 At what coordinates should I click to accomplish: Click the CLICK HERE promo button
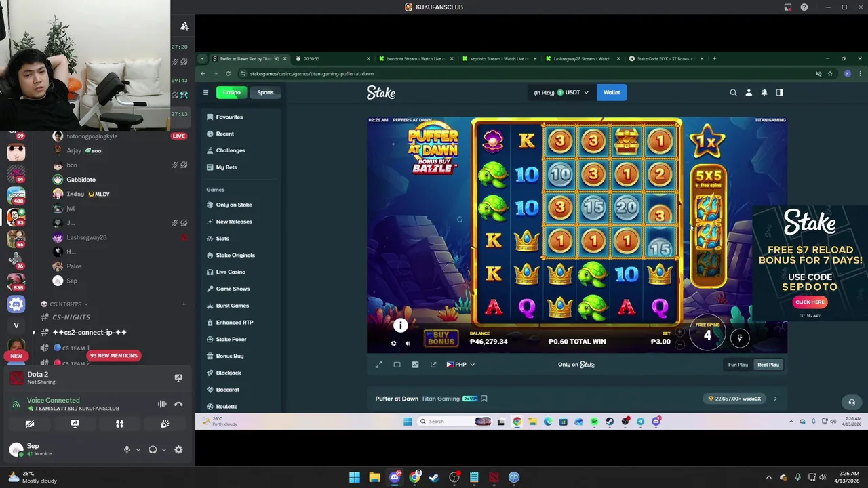pyautogui.click(x=810, y=302)
